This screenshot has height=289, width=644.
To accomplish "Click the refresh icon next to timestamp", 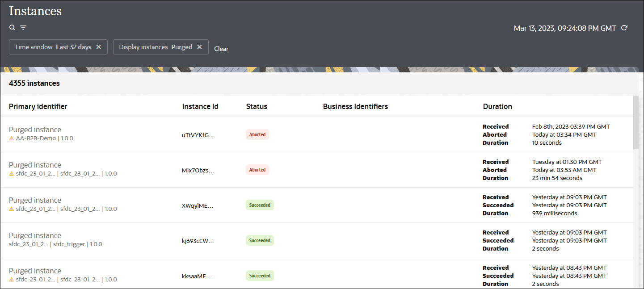I will (x=625, y=28).
